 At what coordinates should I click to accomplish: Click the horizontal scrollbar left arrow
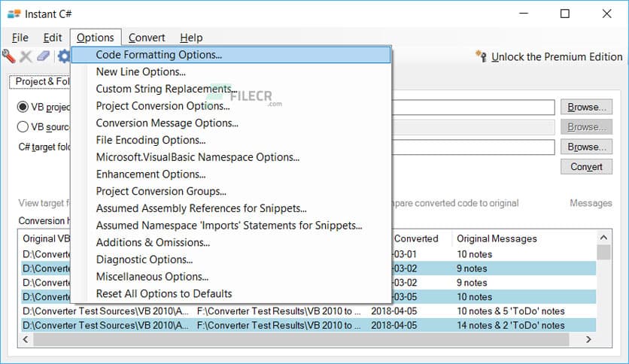[x=26, y=339]
